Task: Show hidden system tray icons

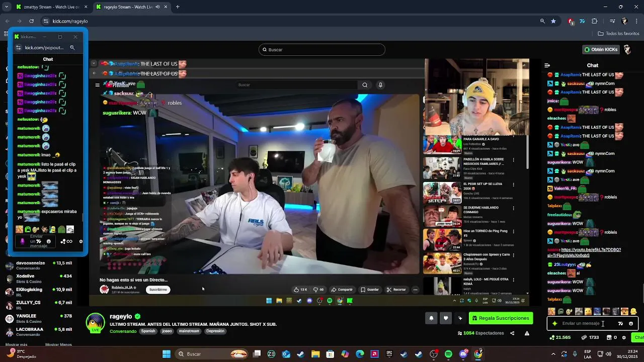Action: pos(553,354)
